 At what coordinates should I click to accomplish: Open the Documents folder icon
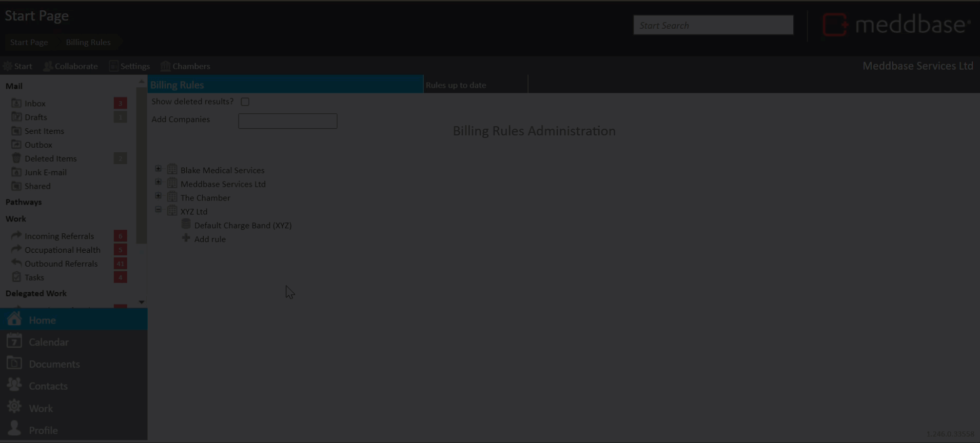pos(14,363)
